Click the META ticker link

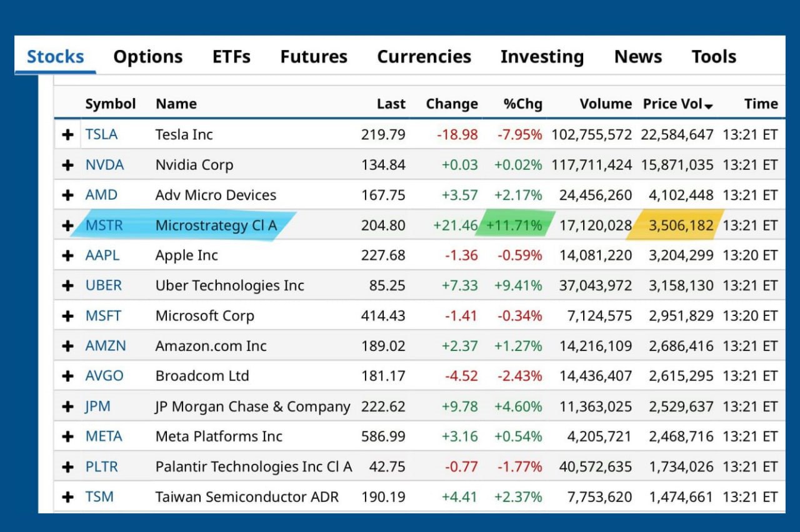(x=104, y=436)
